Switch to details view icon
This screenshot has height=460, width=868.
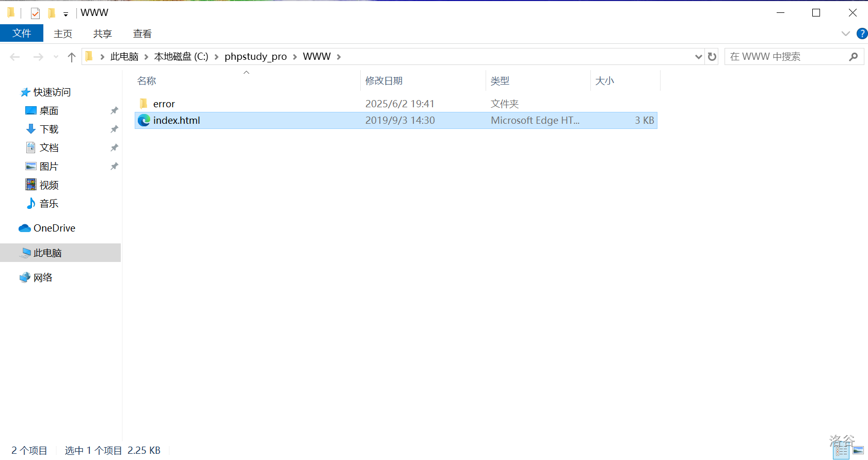842,451
